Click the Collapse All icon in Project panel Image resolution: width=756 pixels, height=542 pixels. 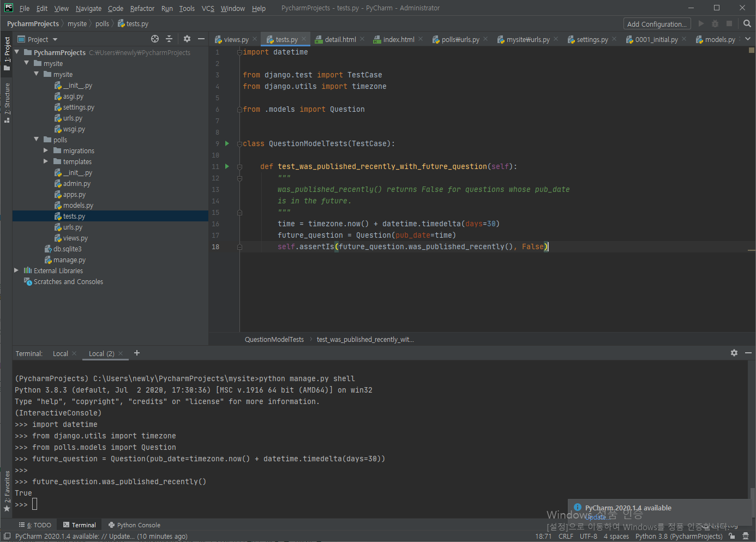point(169,39)
